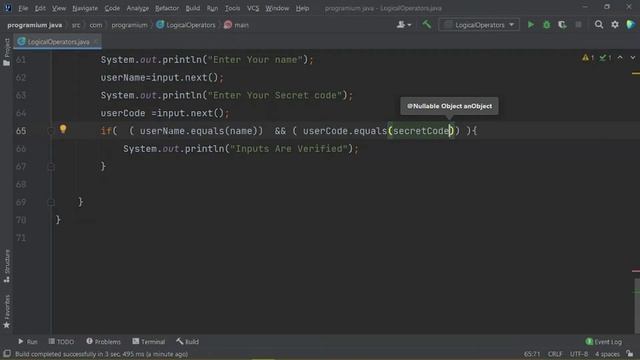The height and width of the screenshot is (360, 640).
Task: Run with coverage icon
Action: 562,25
